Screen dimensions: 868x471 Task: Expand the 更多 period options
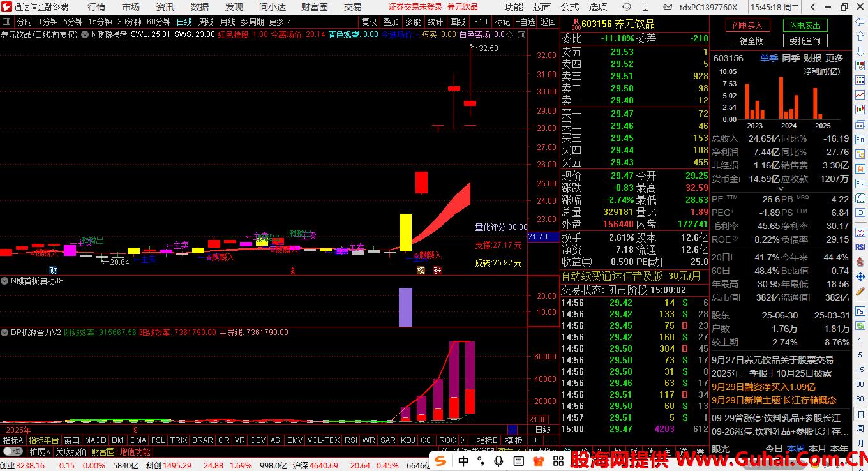click(280, 22)
